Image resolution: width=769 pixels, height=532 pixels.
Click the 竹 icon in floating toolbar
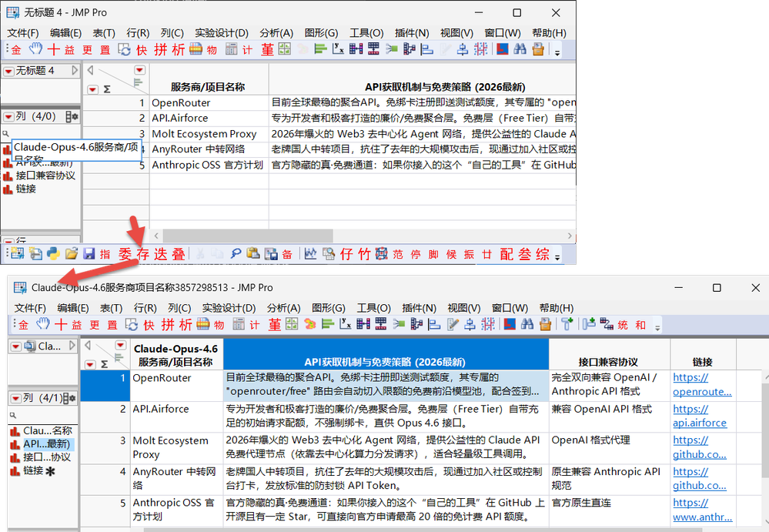point(364,254)
